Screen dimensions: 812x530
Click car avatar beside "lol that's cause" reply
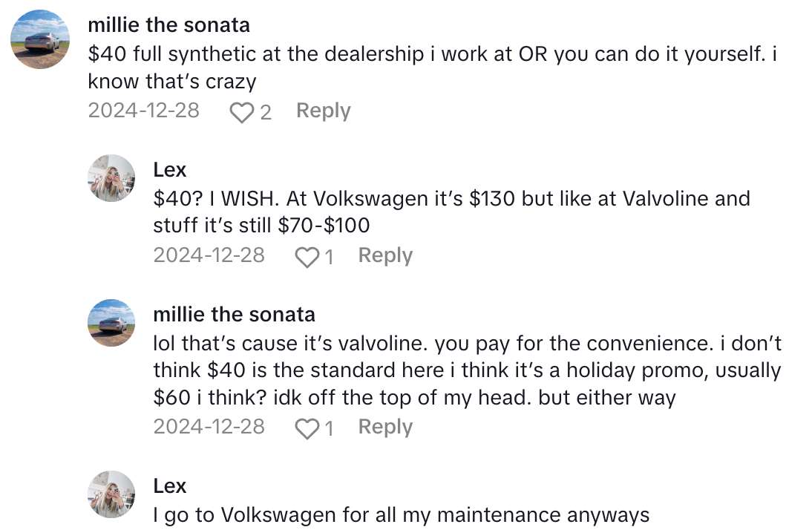[x=111, y=323]
